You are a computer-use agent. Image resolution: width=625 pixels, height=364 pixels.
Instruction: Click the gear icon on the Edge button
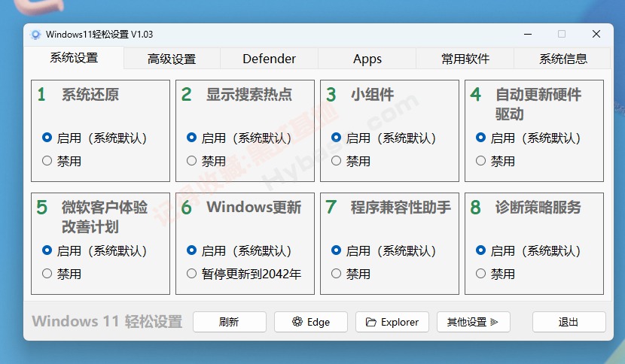[x=297, y=322]
